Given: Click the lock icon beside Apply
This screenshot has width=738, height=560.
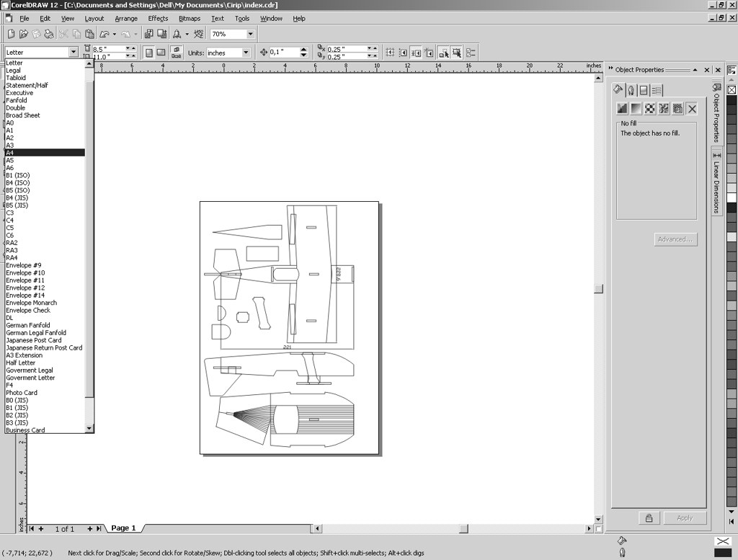Looking at the screenshot, I should [649, 518].
